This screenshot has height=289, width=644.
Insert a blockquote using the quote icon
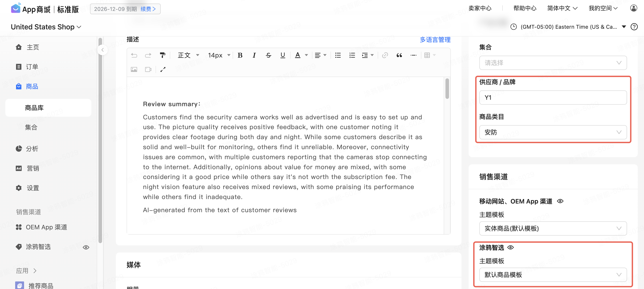(x=399, y=55)
